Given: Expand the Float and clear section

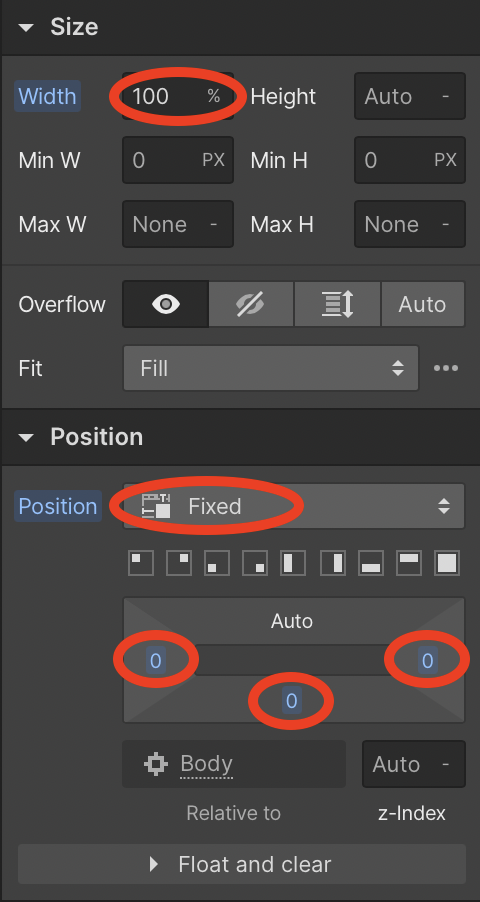Looking at the screenshot, I should [242, 864].
